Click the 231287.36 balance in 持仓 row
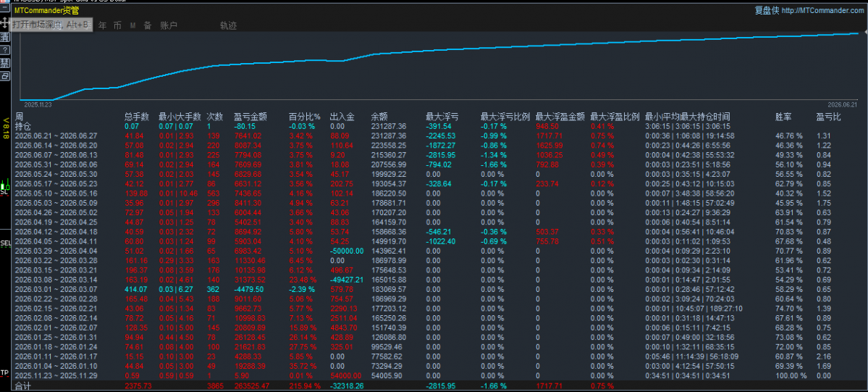Image resolution: width=868 pixels, height=392 pixels. tap(389, 126)
